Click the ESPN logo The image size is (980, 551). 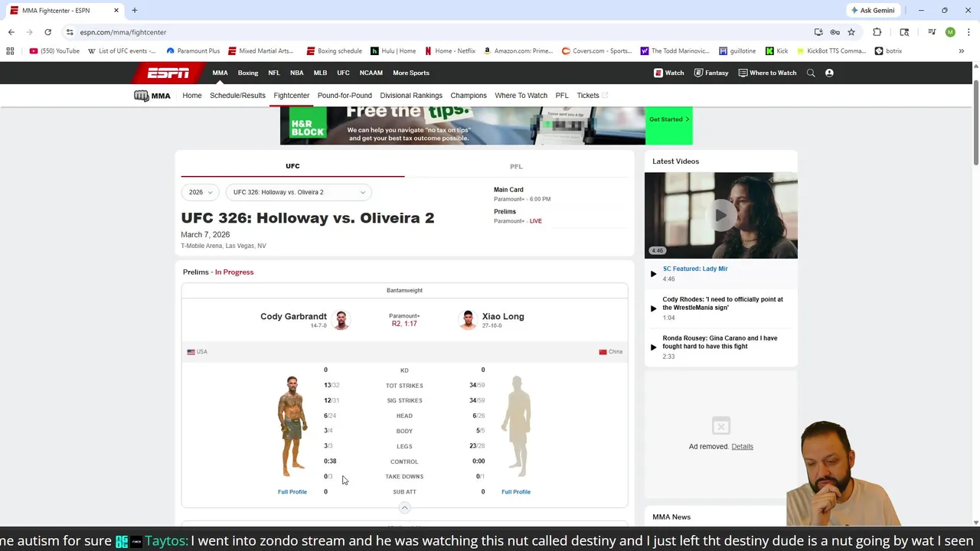(168, 73)
